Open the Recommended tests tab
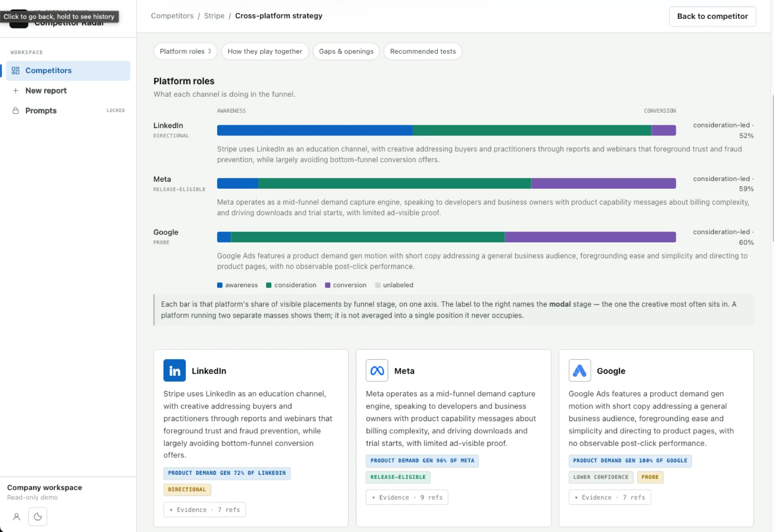Viewport: 774px width, 532px height. coord(423,51)
